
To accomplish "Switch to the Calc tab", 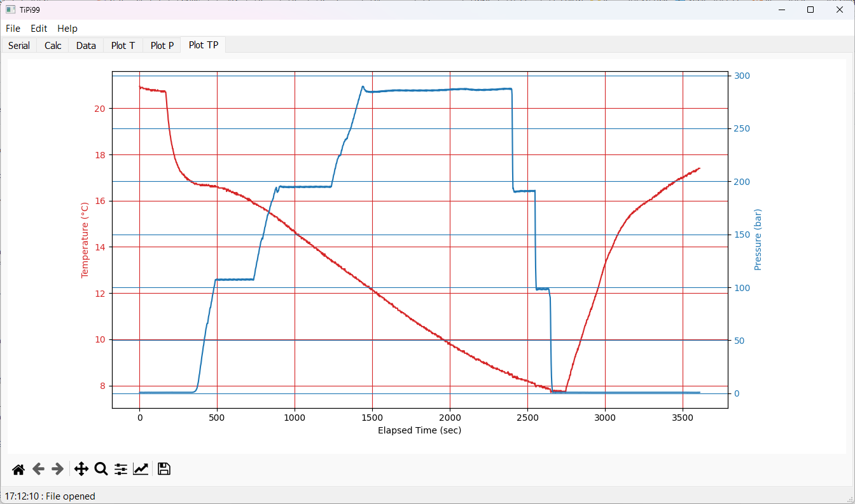I will point(53,45).
